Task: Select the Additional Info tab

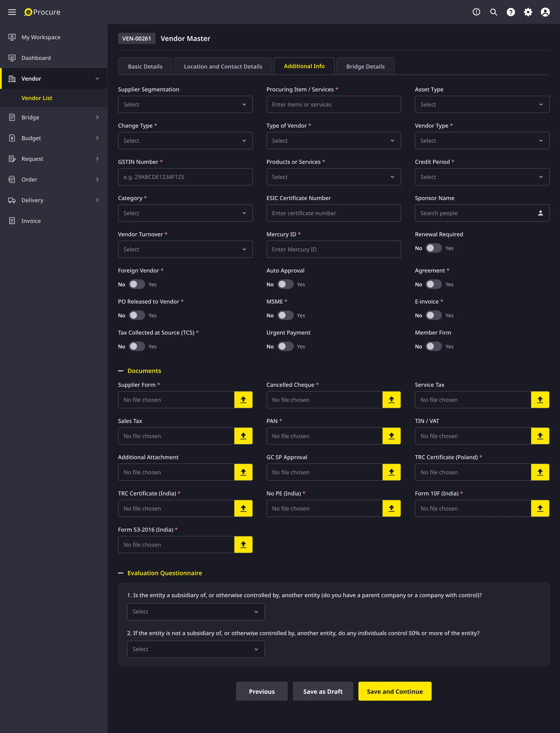Action: point(304,66)
